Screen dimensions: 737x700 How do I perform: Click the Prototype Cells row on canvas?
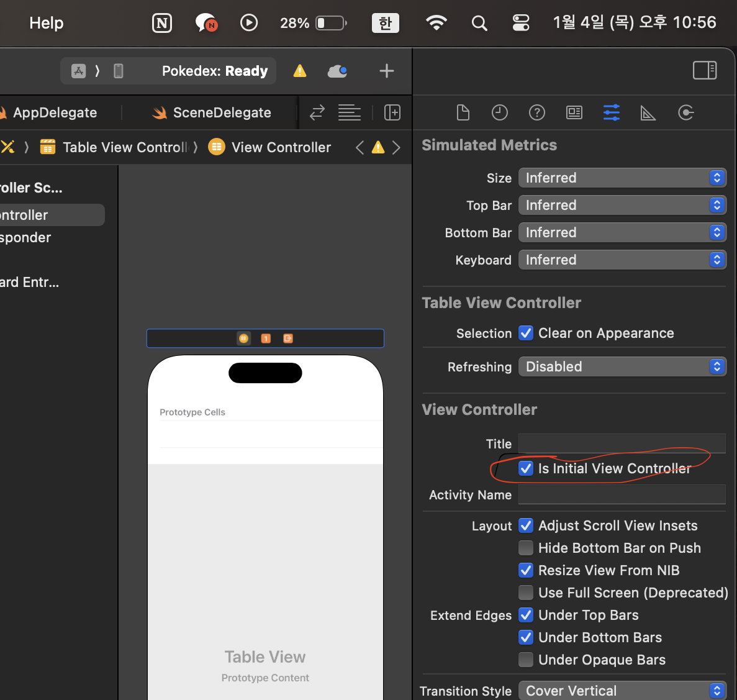click(192, 412)
